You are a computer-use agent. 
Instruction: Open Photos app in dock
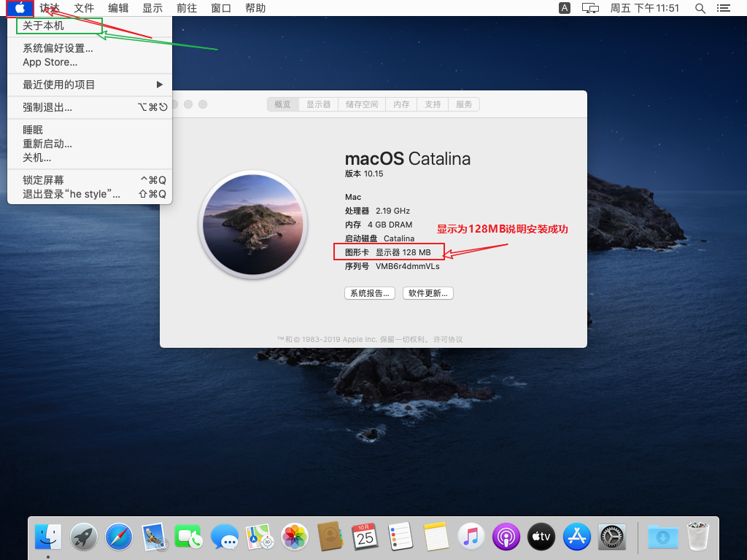(x=295, y=537)
